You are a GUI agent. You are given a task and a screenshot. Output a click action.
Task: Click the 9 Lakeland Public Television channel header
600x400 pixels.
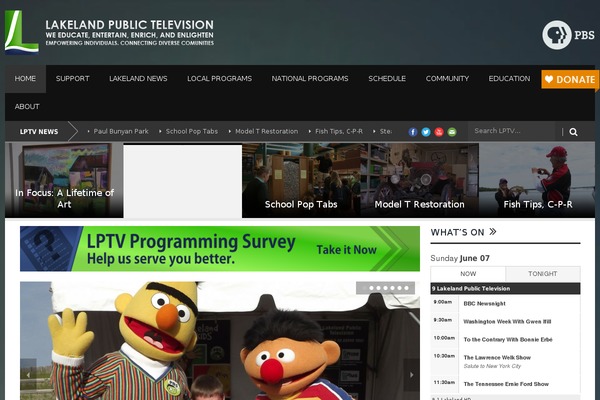[x=505, y=289]
